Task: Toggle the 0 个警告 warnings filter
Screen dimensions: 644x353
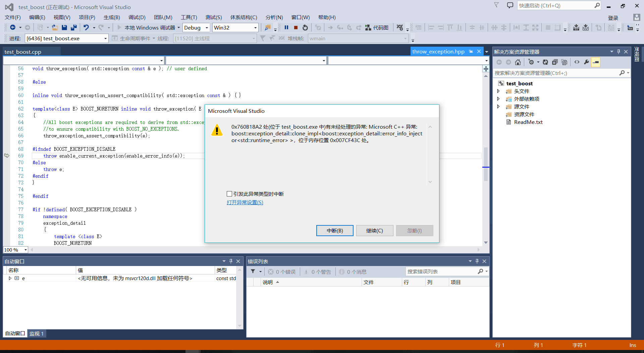Action: click(317, 272)
